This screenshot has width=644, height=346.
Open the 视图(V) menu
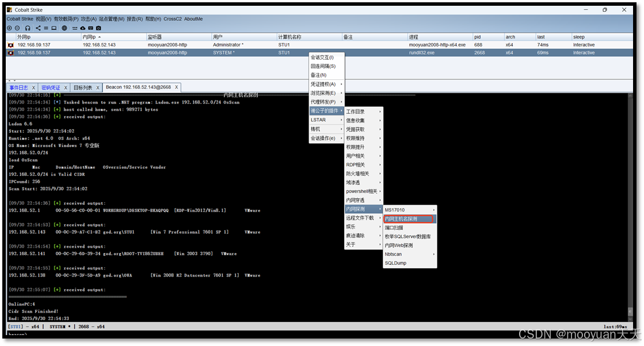tap(44, 19)
